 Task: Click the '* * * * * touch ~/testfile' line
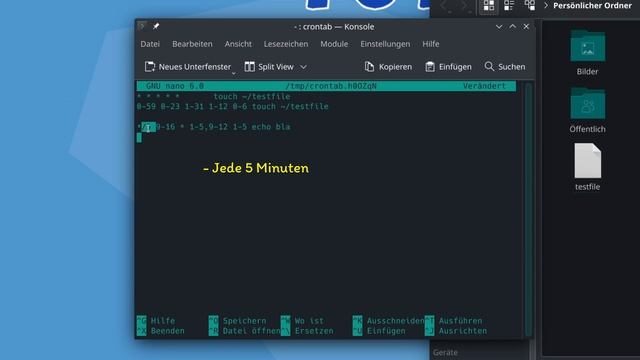tap(213, 97)
